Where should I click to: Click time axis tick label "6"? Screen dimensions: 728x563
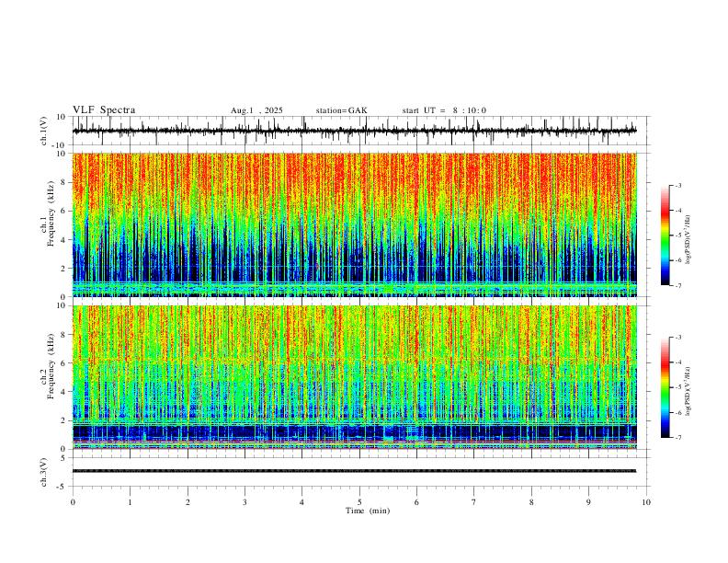[416, 502]
